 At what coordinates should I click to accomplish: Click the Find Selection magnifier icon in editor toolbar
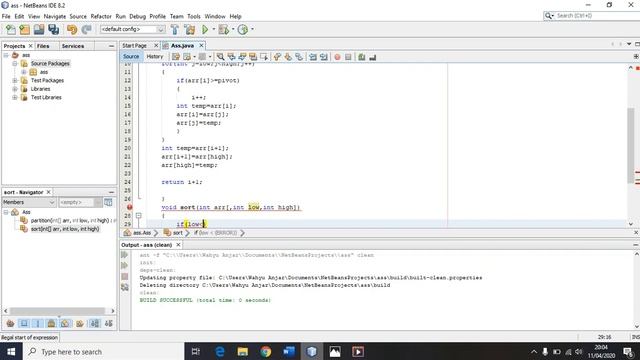coord(220,57)
